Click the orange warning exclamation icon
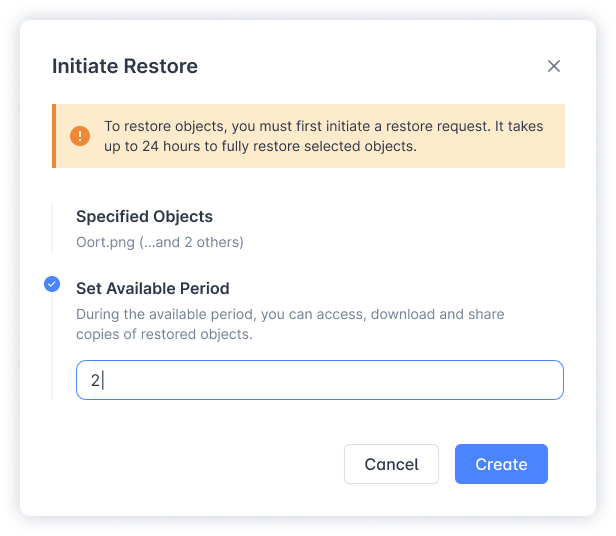616x536 pixels. [80, 137]
